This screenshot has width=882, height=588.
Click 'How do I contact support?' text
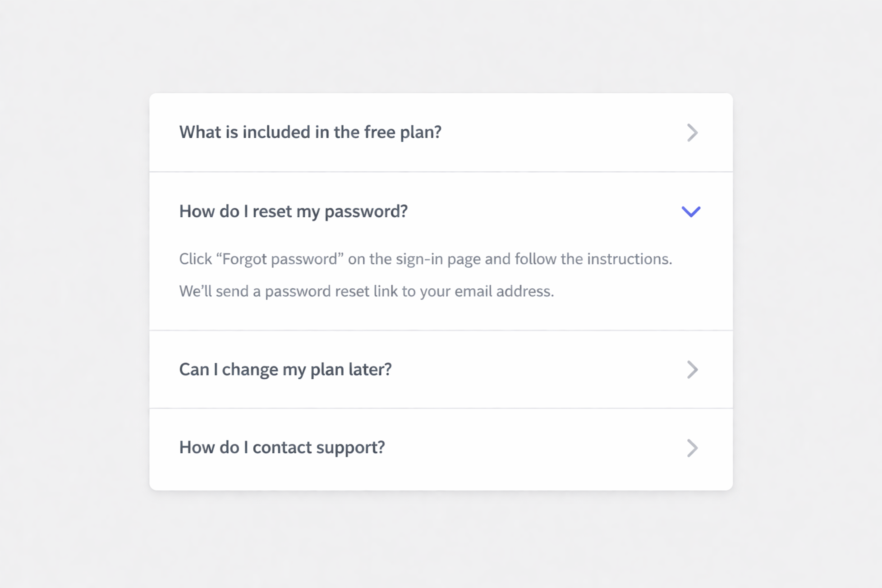282,447
